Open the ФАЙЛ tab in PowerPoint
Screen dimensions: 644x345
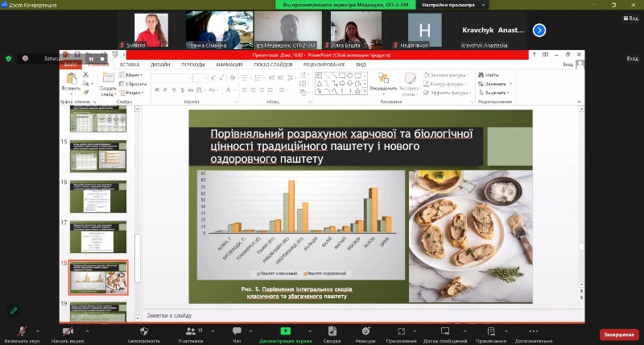pos(70,64)
